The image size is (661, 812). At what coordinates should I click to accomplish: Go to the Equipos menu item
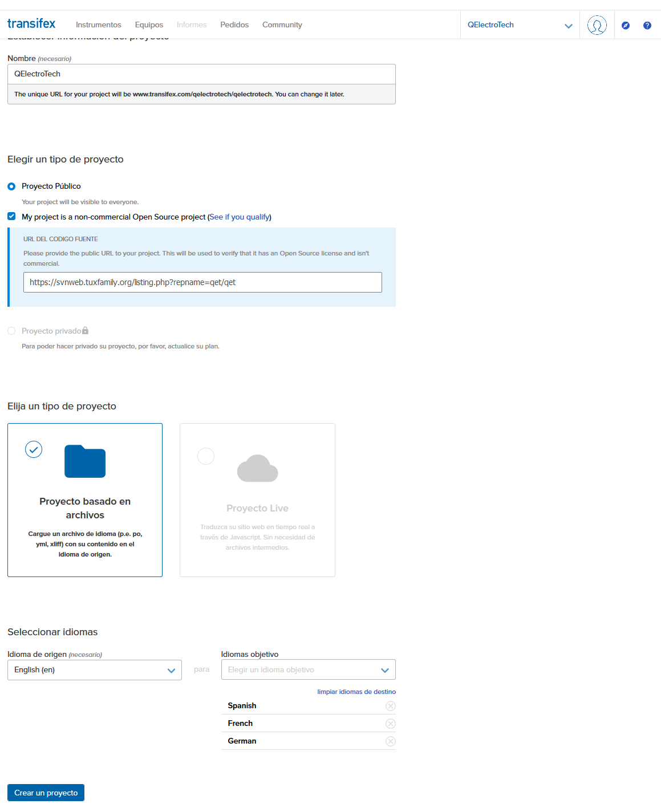point(149,25)
